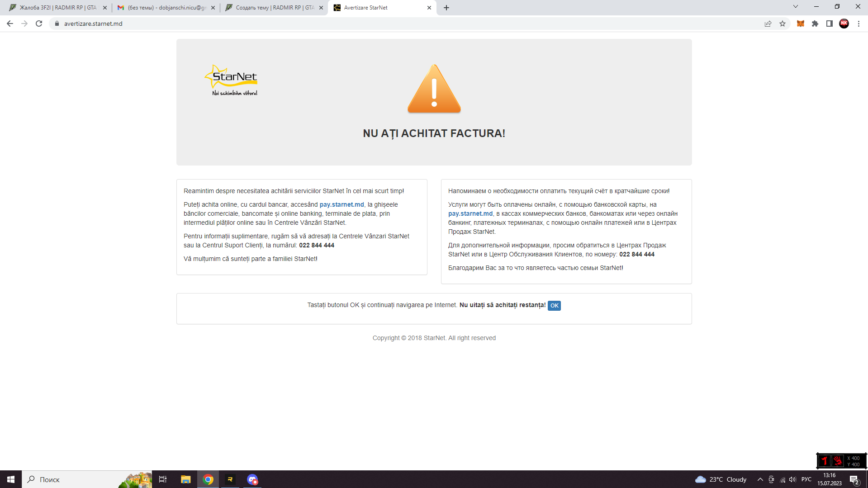The width and height of the screenshot is (868, 488).
Task: Close the Avertizare StarNet tab
Action: click(429, 8)
